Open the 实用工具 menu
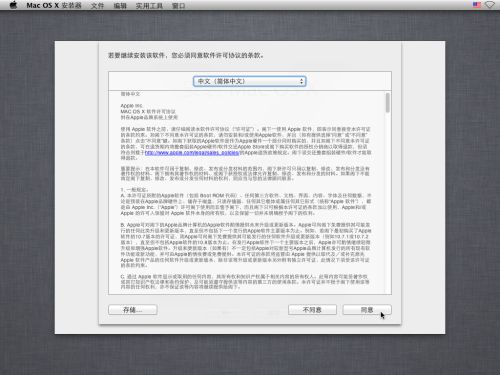The height and width of the screenshot is (375, 500). pos(149,6)
